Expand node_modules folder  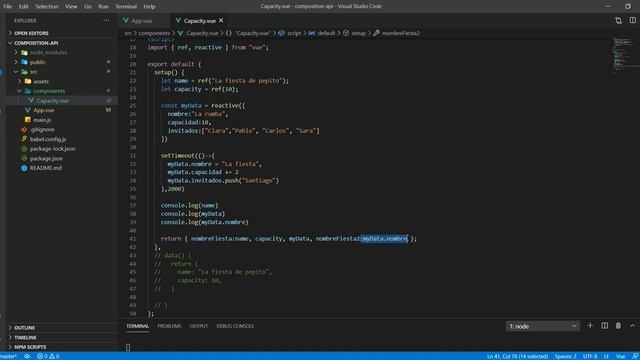tap(48, 52)
